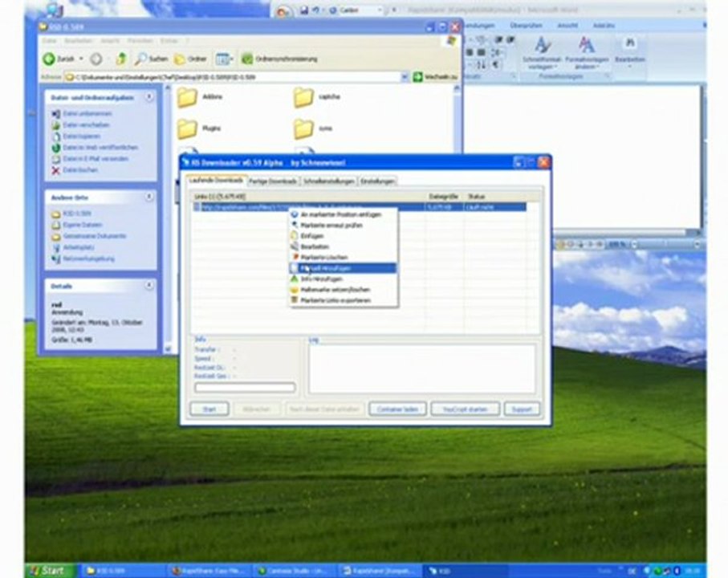This screenshot has width=728, height=578.
Task: Collapse the Andere Orte panel
Action: (x=149, y=197)
